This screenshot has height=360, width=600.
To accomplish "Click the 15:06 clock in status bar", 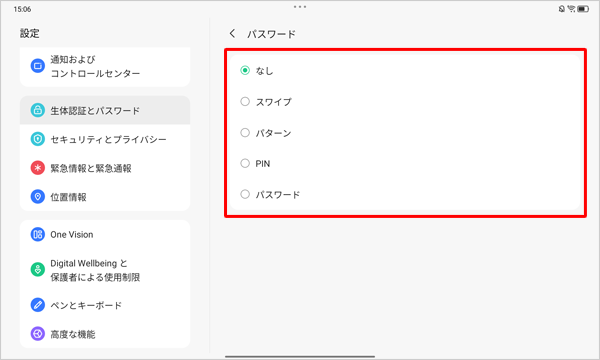I will [22, 9].
